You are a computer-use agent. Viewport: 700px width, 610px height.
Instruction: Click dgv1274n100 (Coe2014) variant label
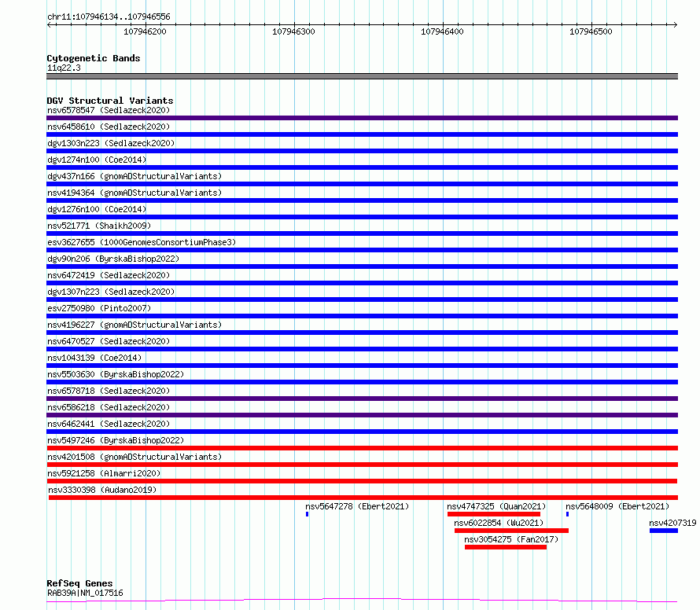[x=97, y=160]
